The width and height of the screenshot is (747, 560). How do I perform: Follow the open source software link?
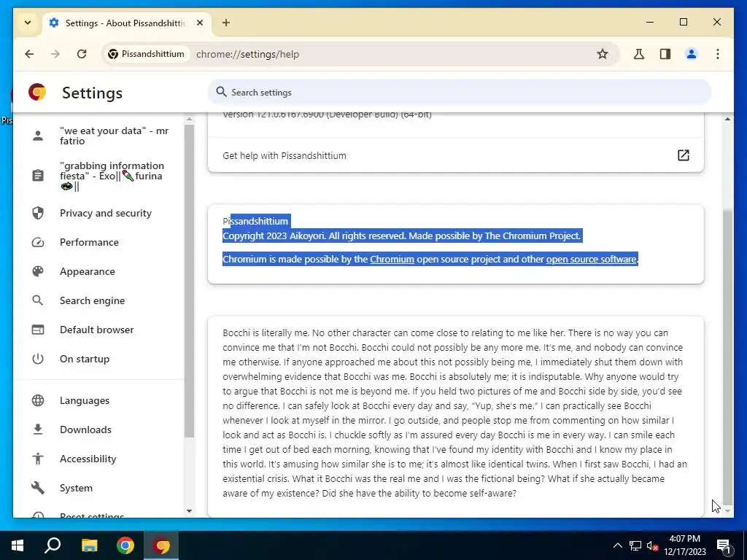pyautogui.click(x=591, y=259)
